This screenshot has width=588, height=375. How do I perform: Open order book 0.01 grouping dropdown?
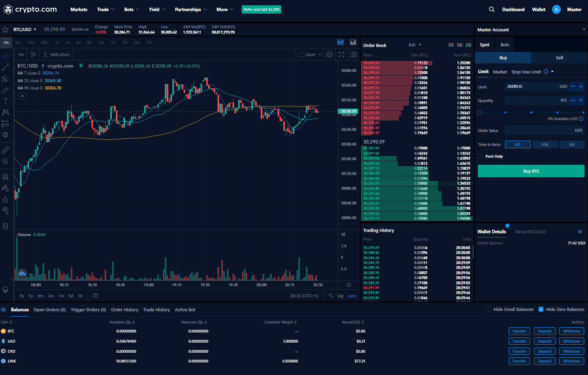415,45
